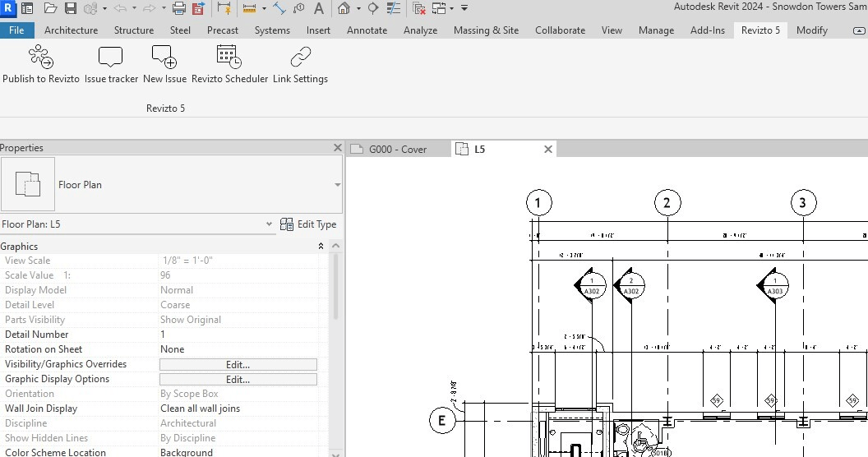
Task: Click Graphic Display Options Edit button
Action: [x=238, y=380]
